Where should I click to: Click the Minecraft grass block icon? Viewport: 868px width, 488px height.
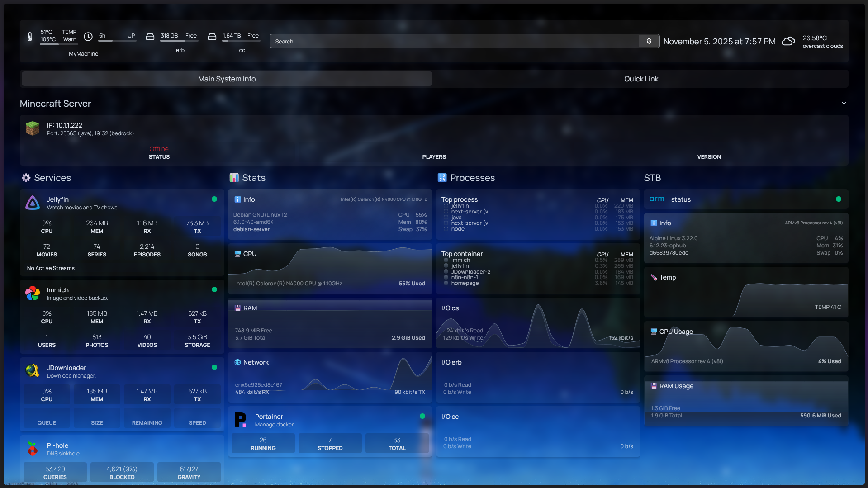point(32,128)
